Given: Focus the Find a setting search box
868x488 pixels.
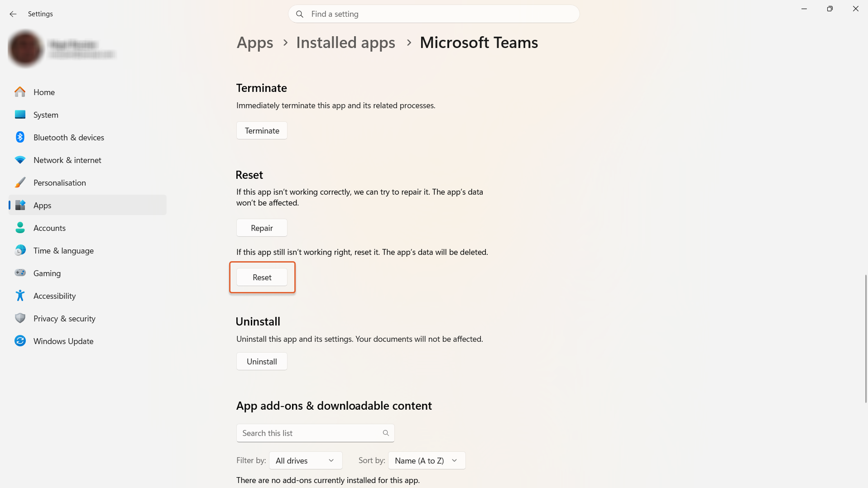Looking at the screenshot, I should [x=434, y=14].
